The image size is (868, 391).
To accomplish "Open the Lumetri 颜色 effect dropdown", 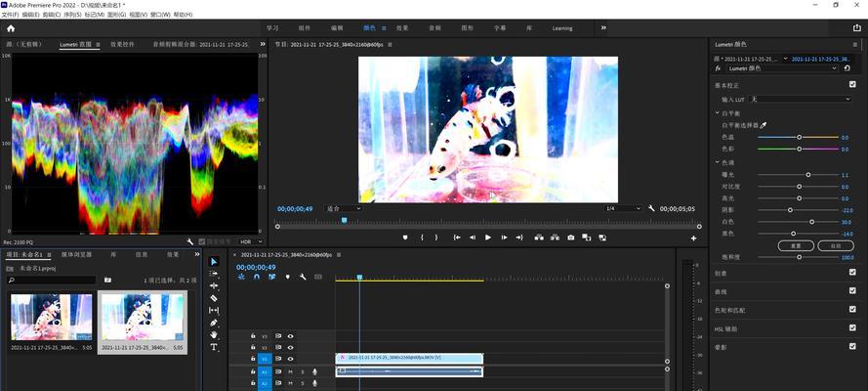I will pos(782,68).
